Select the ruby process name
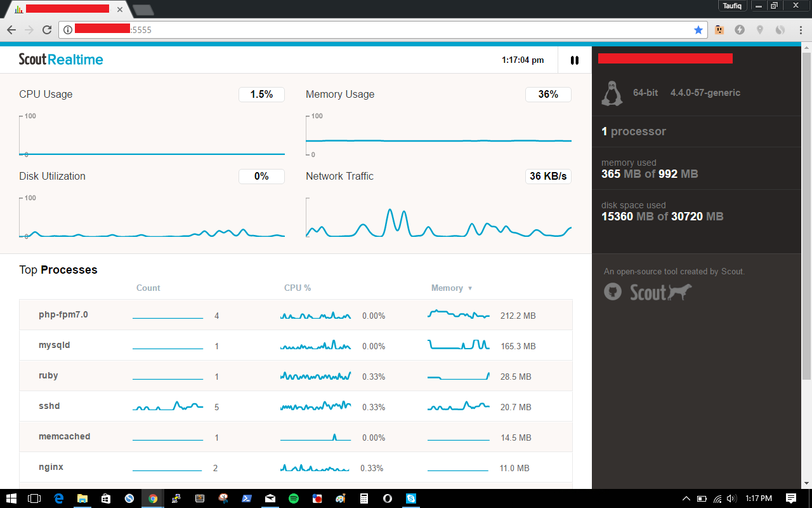This screenshot has height=508, width=812. (x=48, y=375)
